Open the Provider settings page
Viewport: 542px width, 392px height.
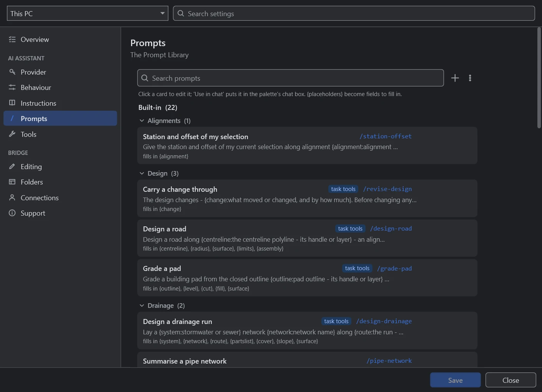point(60,72)
